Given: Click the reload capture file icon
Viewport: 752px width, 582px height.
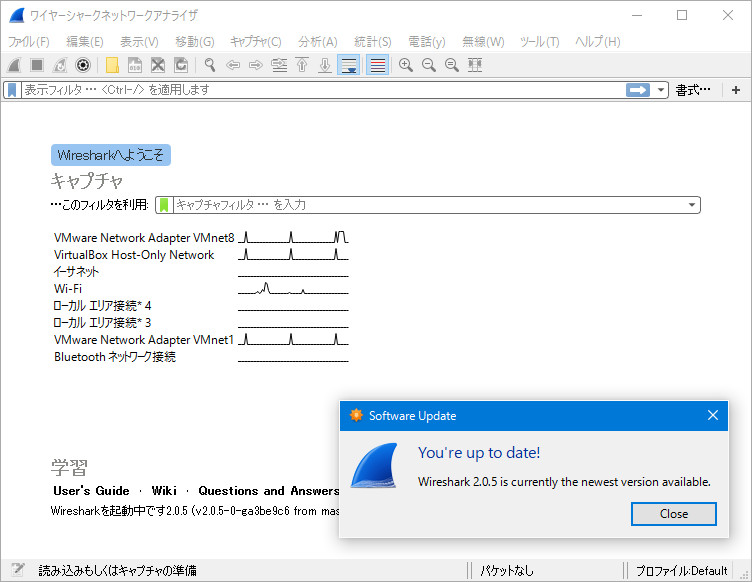Looking at the screenshot, I should pyautogui.click(x=181, y=65).
